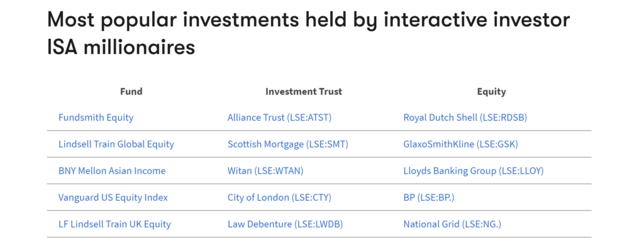The width and height of the screenshot is (644, 248).
Task: Open Royal Dutch Shell (LSE:RDSB) link
Action: 465,117
